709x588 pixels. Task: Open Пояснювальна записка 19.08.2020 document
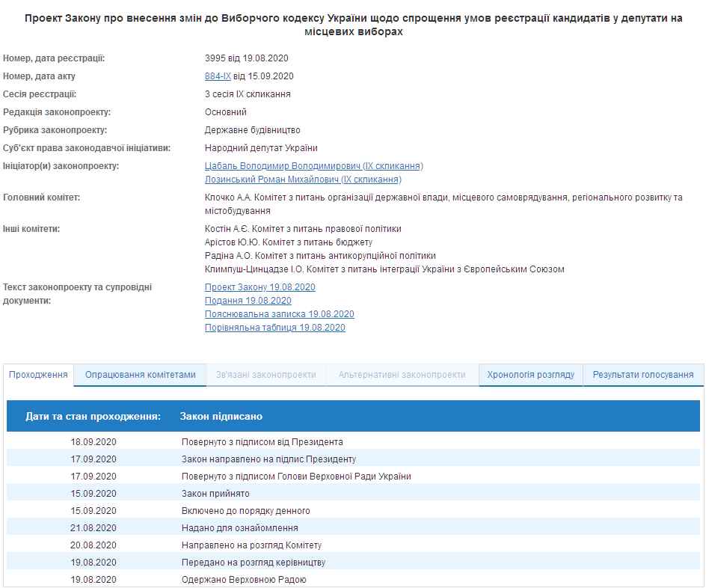[279, 314]
